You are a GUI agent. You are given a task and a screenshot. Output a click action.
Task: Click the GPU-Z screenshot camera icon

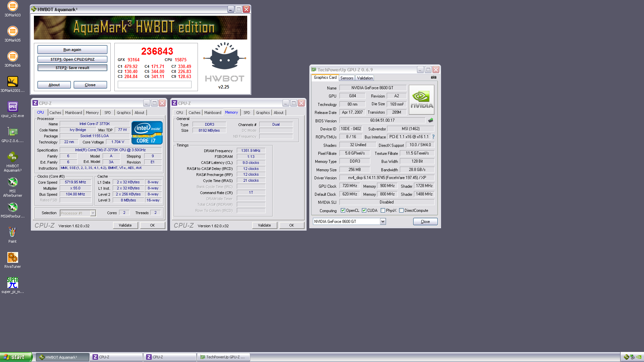[433, 77]
